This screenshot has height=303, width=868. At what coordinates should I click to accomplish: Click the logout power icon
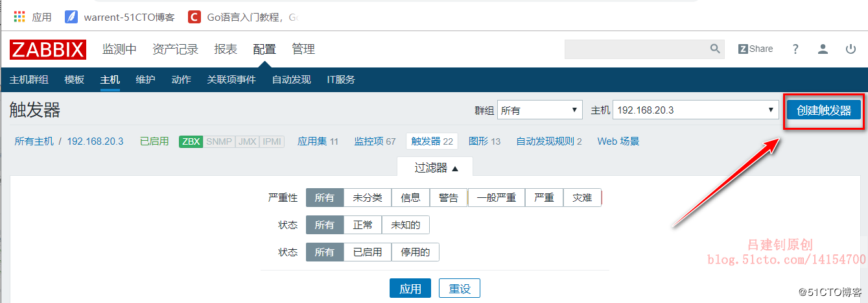click(850, 49)
